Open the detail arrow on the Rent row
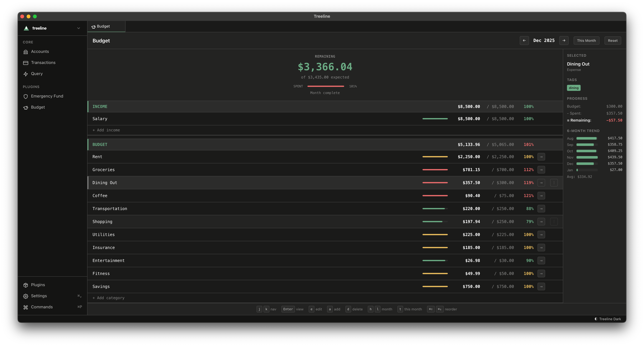 pyautogui.click(x=541, y=157)
